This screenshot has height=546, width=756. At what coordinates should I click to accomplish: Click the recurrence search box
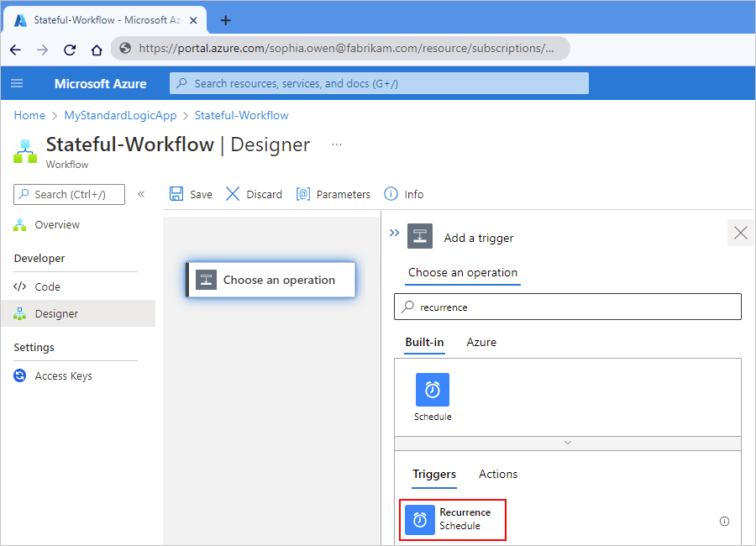(x=568, y=307)
